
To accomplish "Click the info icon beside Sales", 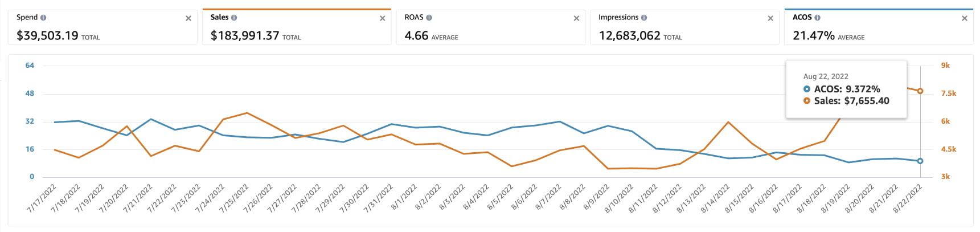I will (234, 18).
